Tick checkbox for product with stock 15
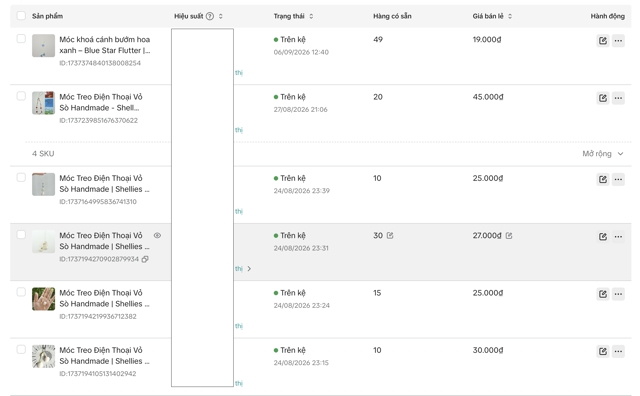 pyautogui.click(x=21, y=292)
